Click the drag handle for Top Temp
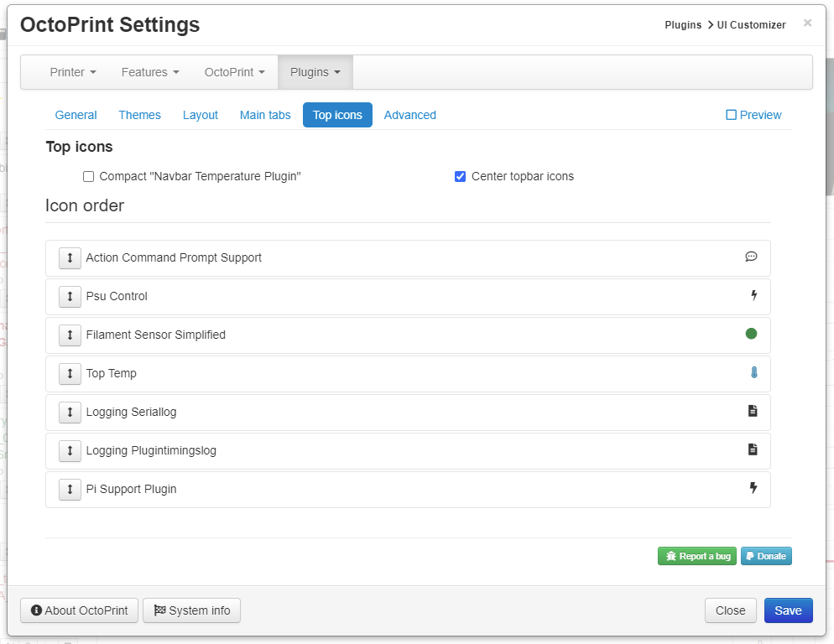This screenshot has width=834, height=644. tap(70, 374)
